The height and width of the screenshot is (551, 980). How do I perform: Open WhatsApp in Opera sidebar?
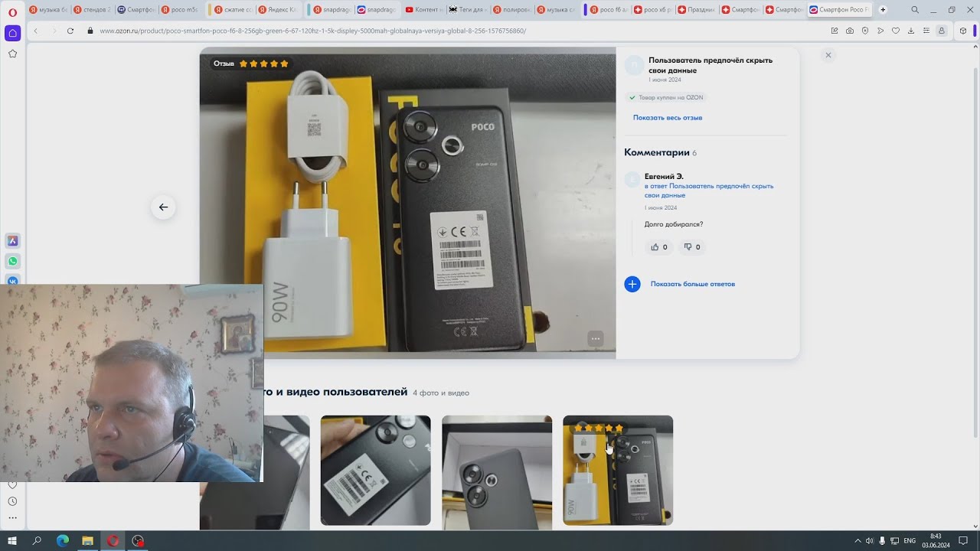[x=12, y=261]
